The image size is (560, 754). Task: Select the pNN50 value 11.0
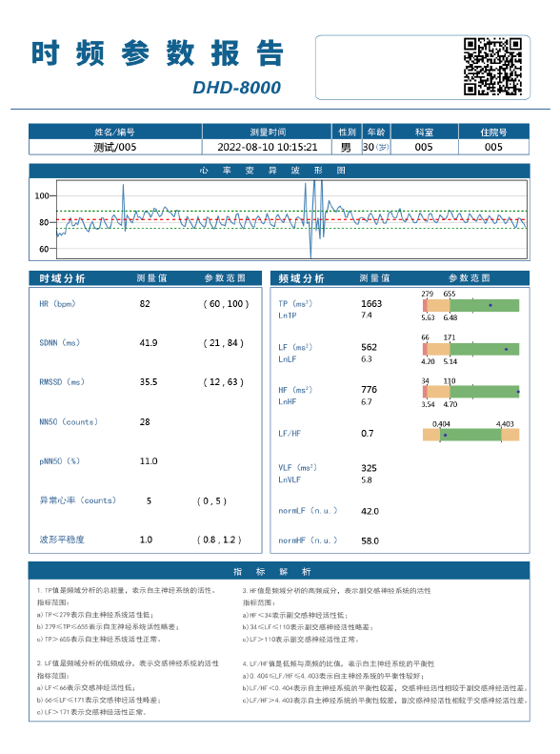[149, 461]
